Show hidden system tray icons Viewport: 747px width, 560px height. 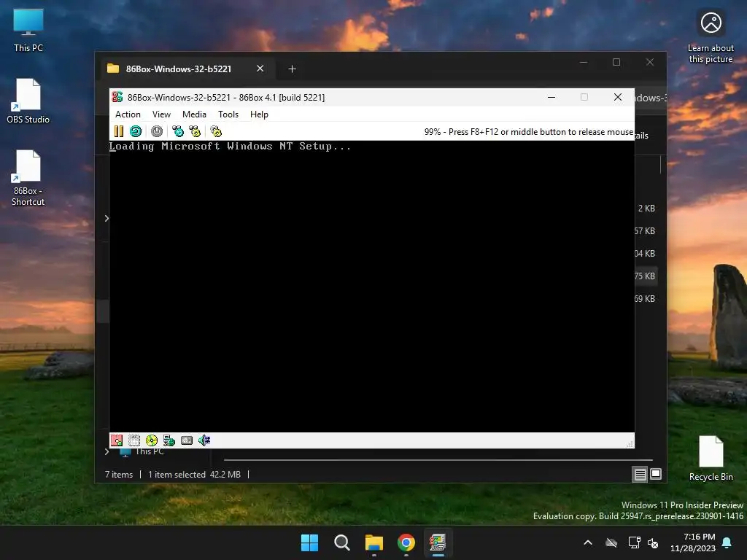tap(588, 542)
